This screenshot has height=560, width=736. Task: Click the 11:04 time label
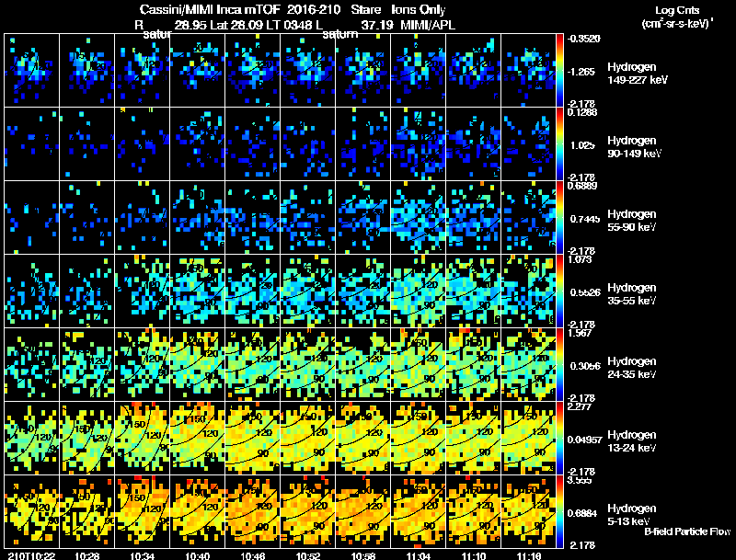(419, 555)
